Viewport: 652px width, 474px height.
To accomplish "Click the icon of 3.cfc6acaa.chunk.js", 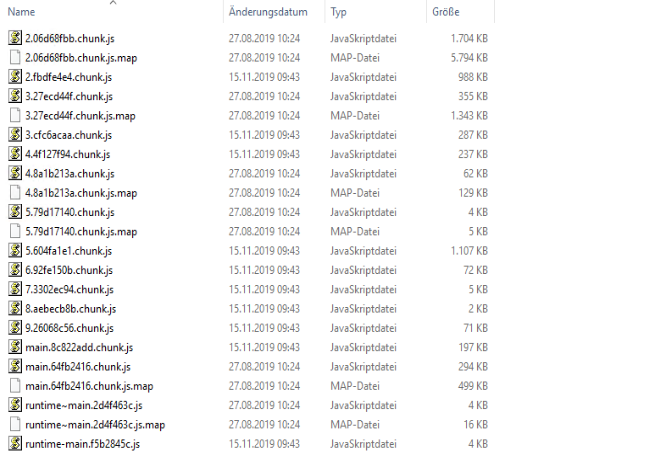I will (x=15, y=135).
